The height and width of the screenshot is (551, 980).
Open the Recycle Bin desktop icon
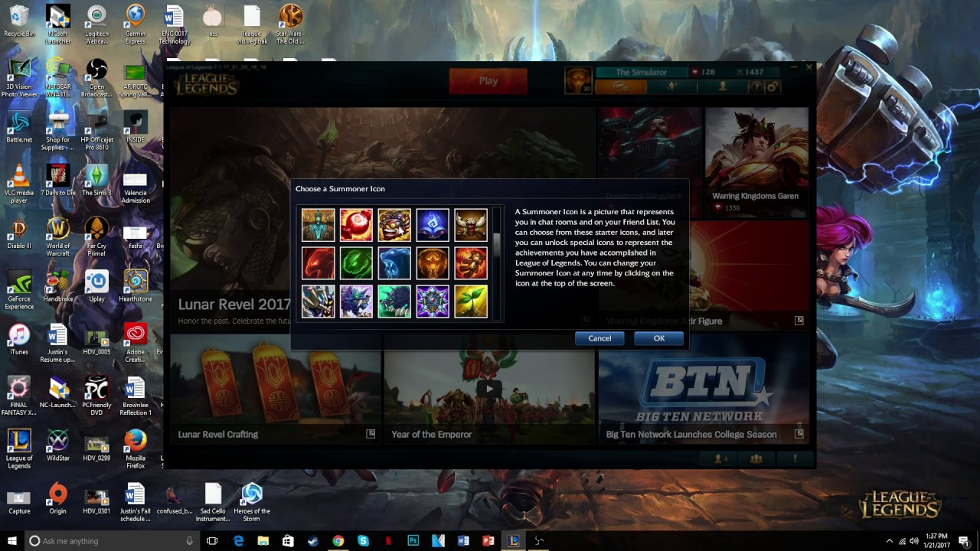[x=19, y=21]
